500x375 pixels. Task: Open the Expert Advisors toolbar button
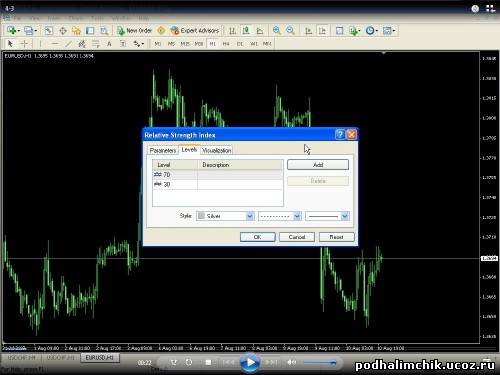tap(195, 31)
